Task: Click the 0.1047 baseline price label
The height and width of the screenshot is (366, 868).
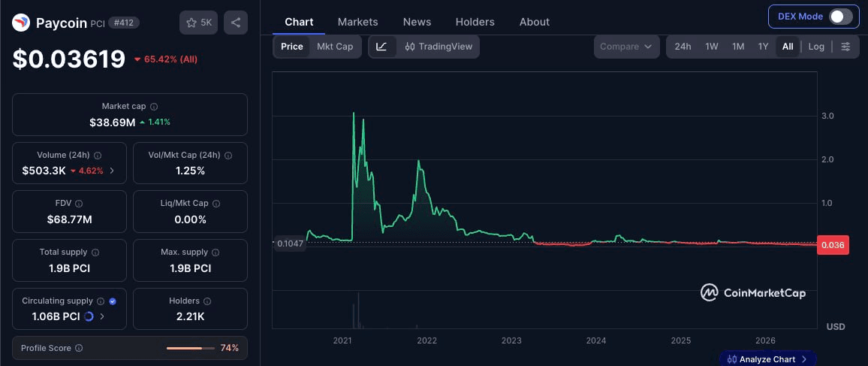Action: [x=290, y=243]
